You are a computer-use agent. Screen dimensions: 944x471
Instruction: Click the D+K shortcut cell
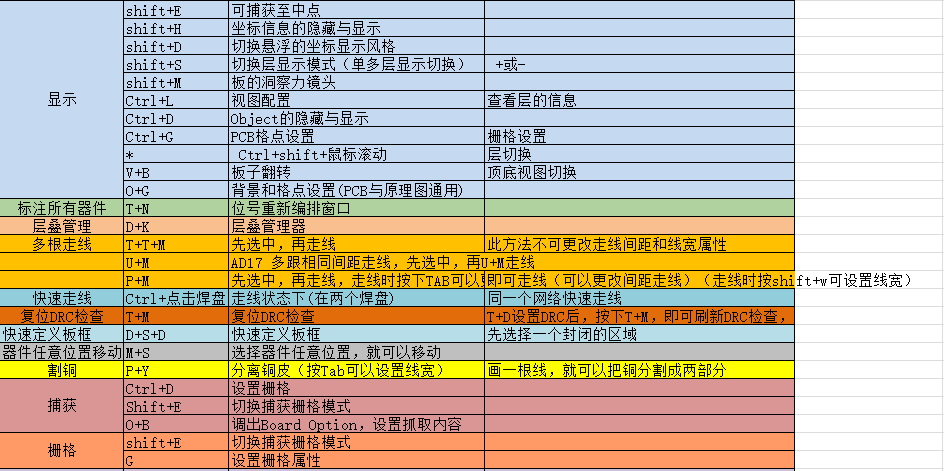click(x=176, y=226)
